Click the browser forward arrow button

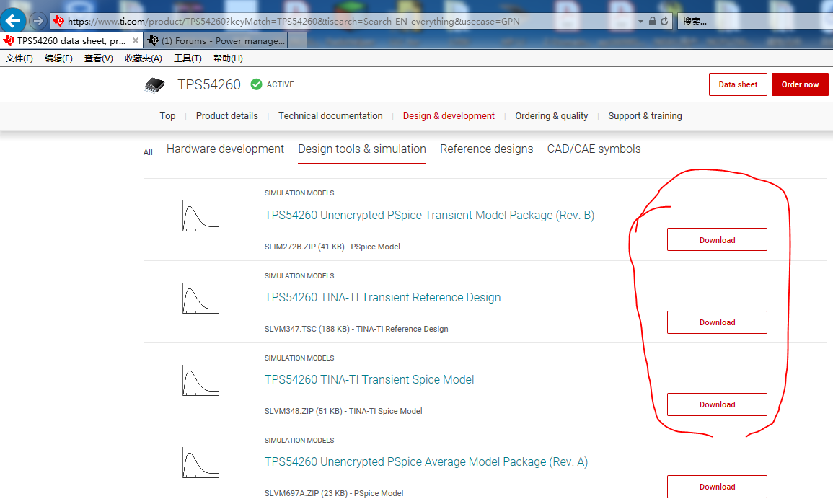click(x=38, y=21)
